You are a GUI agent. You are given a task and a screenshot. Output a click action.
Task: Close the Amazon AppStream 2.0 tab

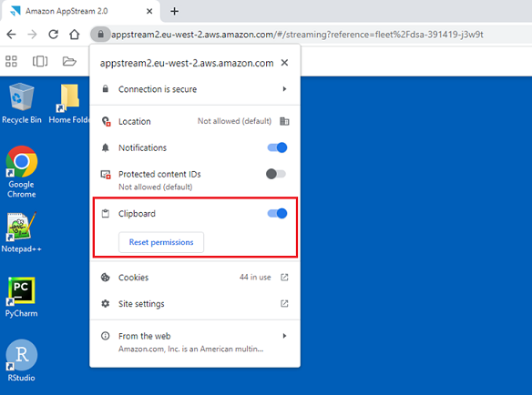pyautogui.click(x=149, y=11)
